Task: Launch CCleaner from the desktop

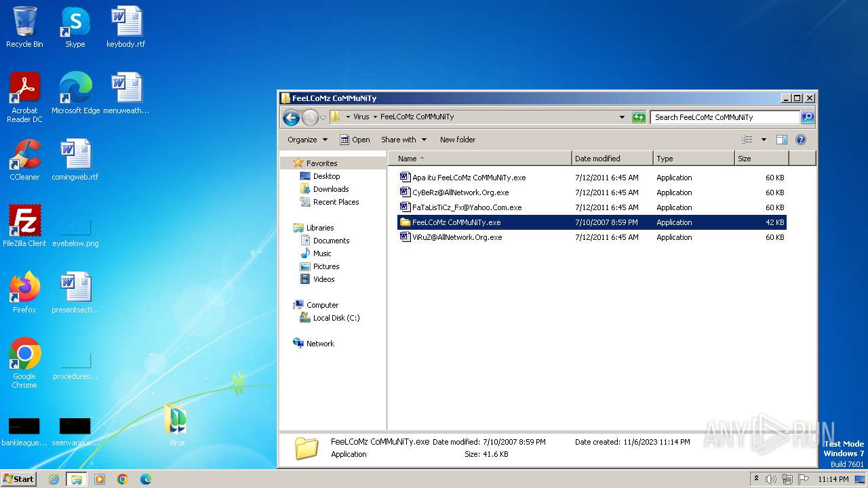Action: 24,160
